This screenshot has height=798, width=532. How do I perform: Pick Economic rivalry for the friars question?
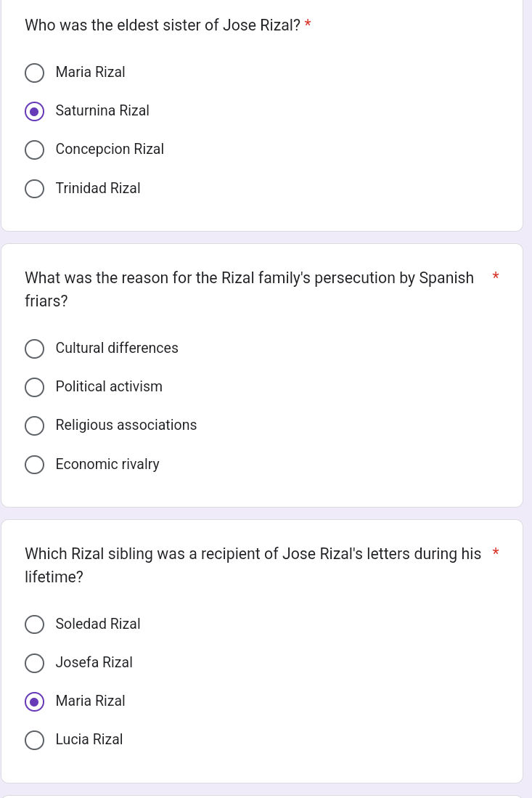tap(34, 464)
